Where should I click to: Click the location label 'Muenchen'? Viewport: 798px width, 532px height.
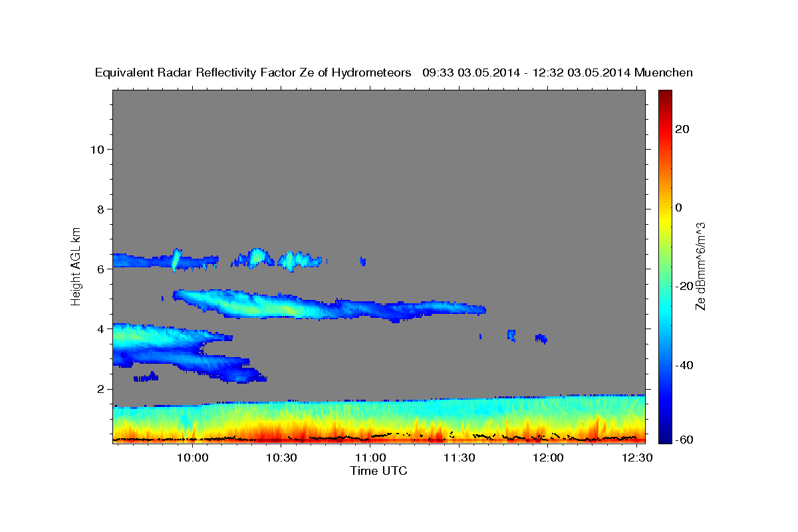tap(664, 73)
